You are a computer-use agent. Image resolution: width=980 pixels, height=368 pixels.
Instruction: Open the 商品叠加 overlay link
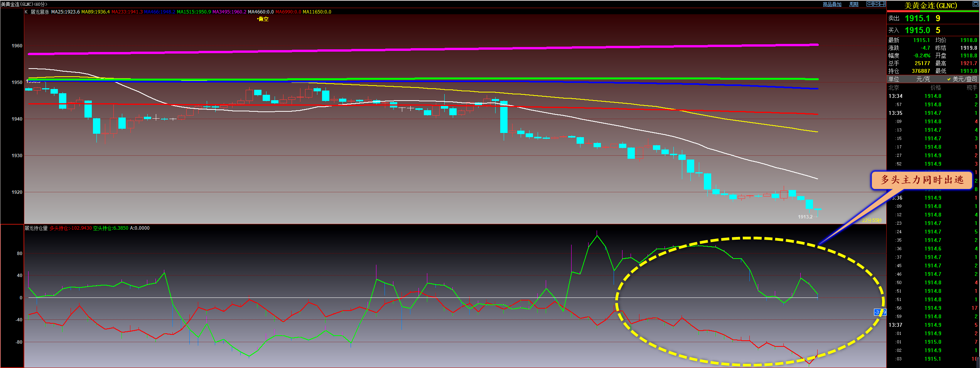click(832, 4)
